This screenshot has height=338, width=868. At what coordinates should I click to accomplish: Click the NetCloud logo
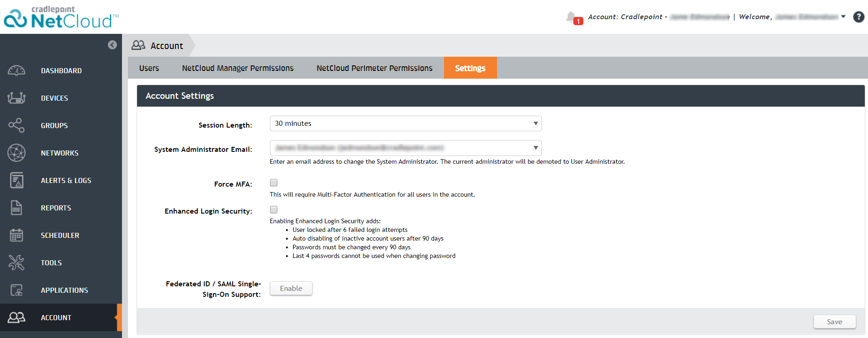point(61,17)
